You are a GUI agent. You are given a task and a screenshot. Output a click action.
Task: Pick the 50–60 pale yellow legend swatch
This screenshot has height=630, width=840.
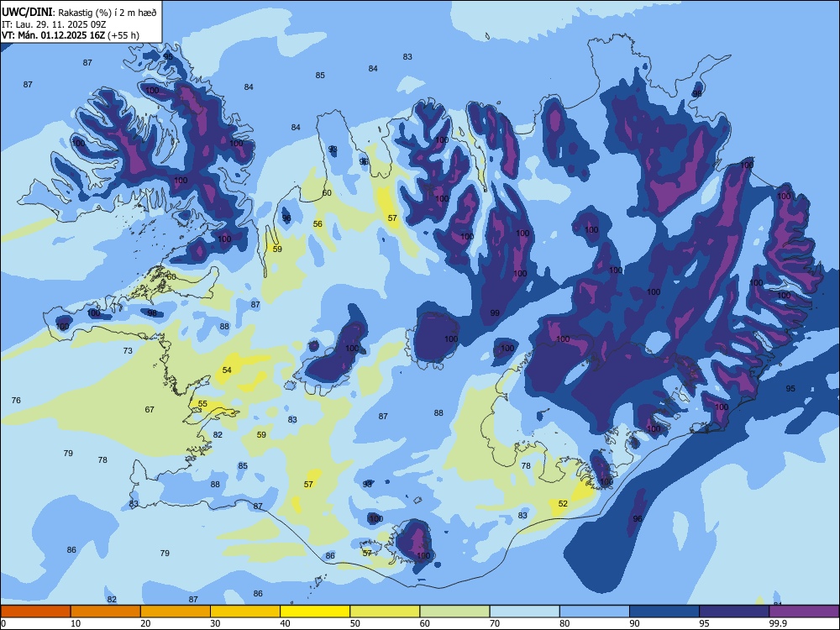click(x=386, y=612)
